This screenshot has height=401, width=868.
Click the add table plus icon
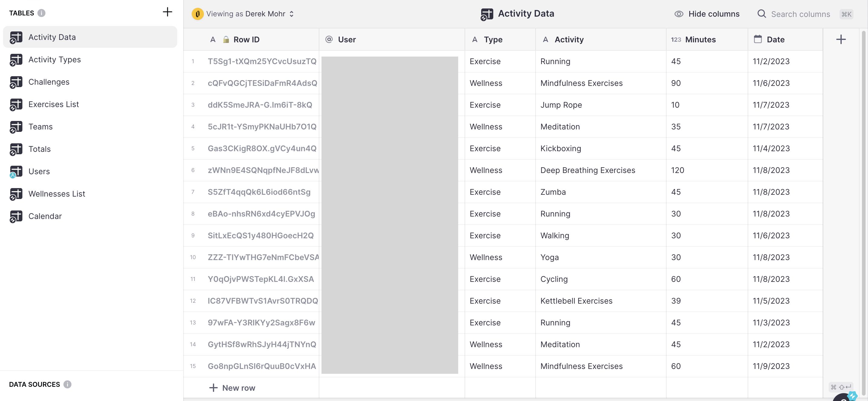(167, 12)
